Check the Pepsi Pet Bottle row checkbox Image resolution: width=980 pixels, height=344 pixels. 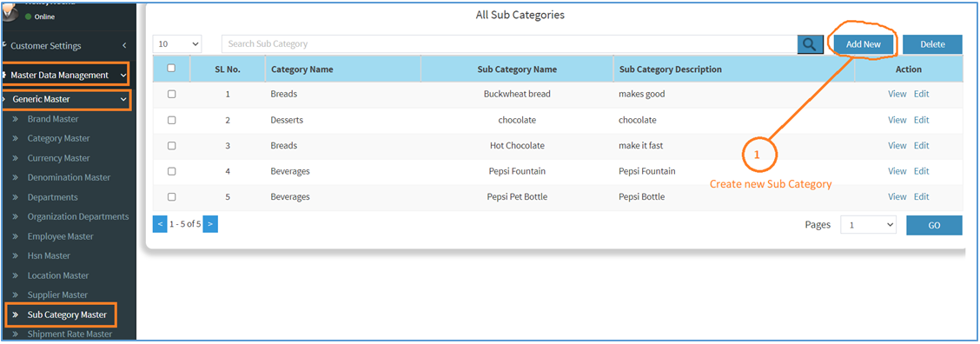171,196
